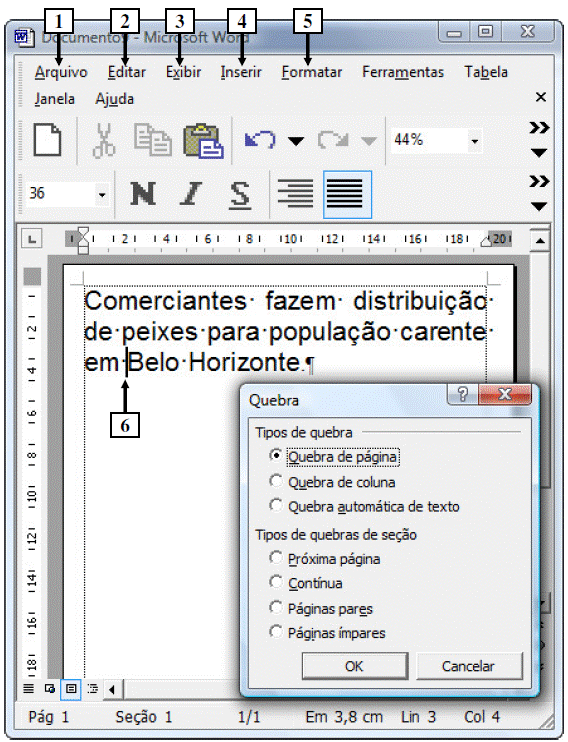Click the Pág 1 status bar entry
The image size is (568, 742).
pyautogui.click(x=48, y=717)
